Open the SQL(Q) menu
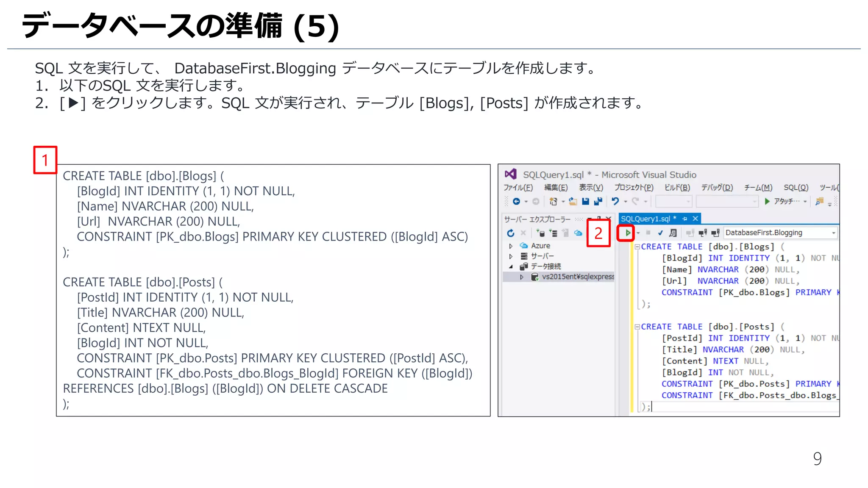The height and width of the screenshot is (488, 868). point(796,188)
